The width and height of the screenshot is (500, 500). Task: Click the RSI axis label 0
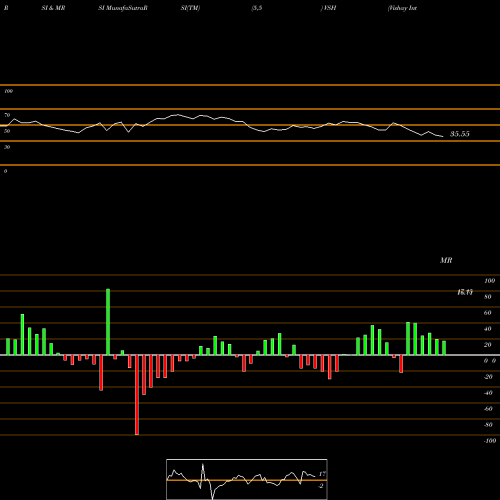click(x=6, y=171)
